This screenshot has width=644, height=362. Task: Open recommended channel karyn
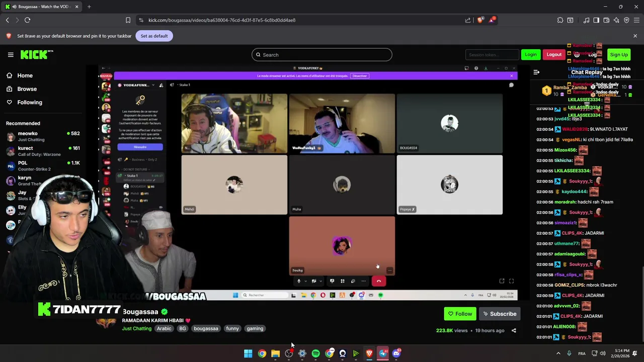(x=43, y=180)
